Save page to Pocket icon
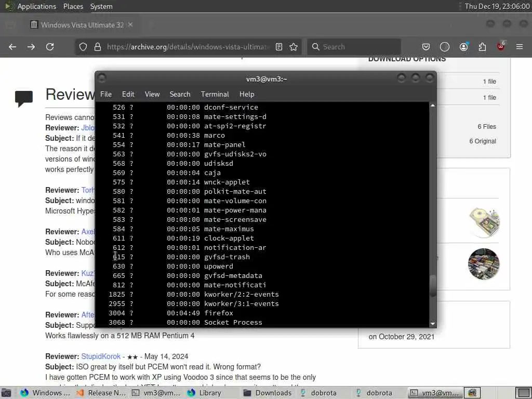Viewport: 532px width, 399px height. pyautogui.click(x=426, y=47)
